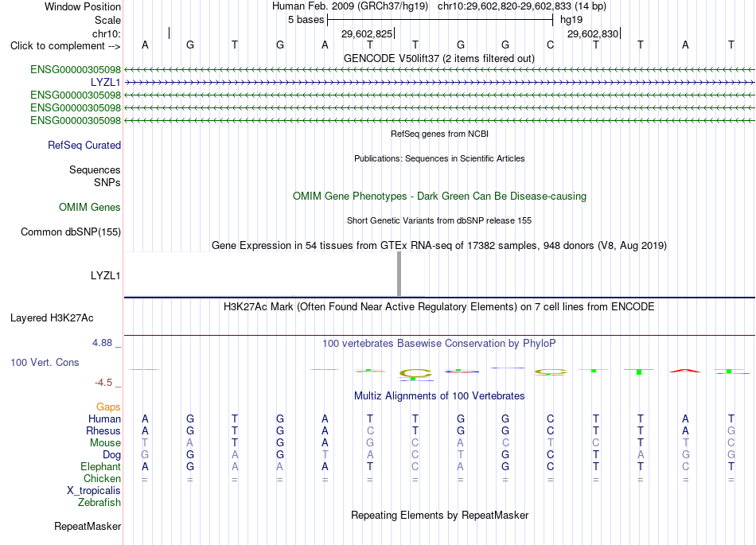Click the Dog species row label
Image resolution: width=756 pixels, height=545 pixels.
(112, 455)
